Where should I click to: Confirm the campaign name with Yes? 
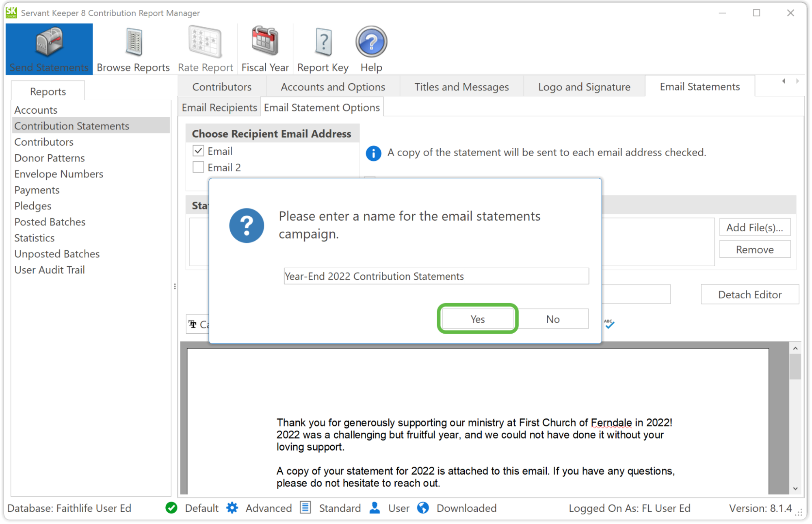[x=477, y=319]
